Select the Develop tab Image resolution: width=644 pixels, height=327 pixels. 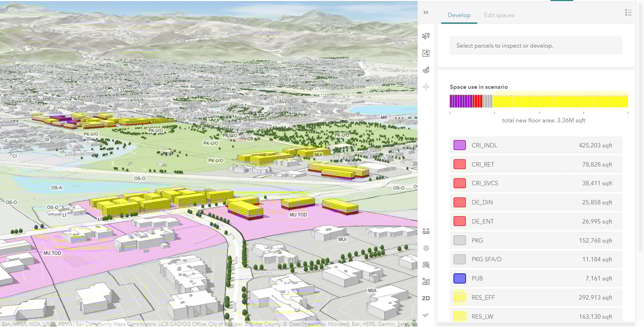[459, 15]
